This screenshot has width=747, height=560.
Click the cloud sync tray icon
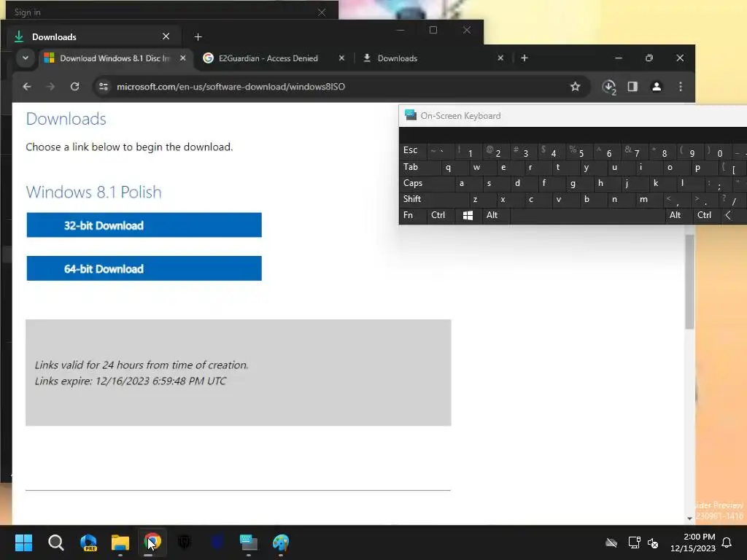tap(611, 542)
